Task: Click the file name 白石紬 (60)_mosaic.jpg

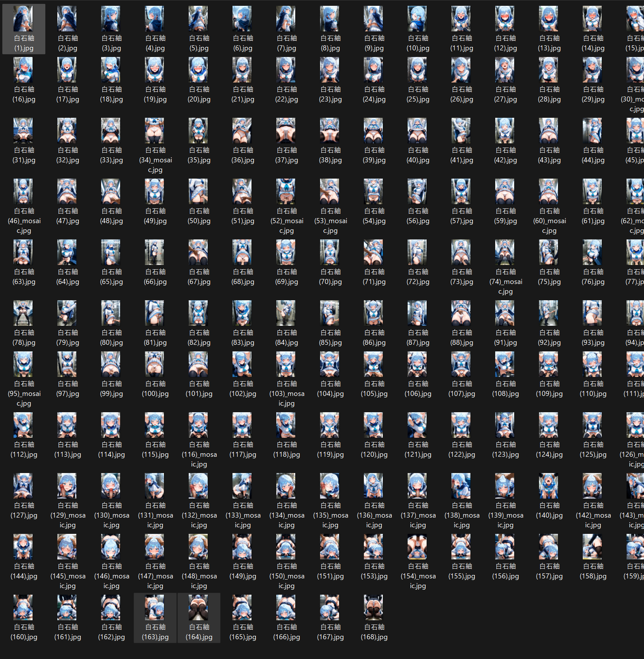Action: click(549, 220)
